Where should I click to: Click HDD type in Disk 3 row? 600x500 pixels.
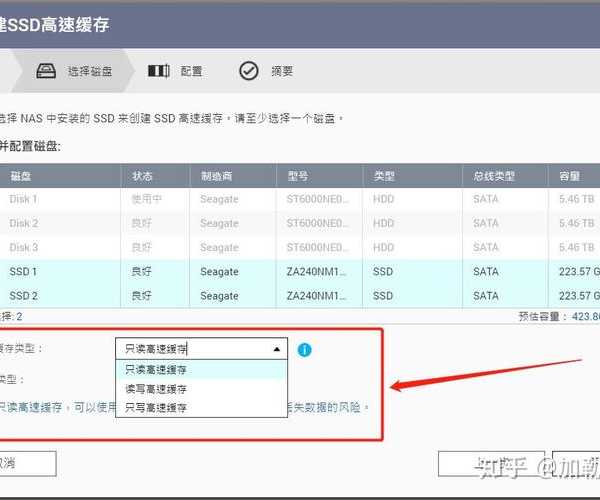(383, 248)
